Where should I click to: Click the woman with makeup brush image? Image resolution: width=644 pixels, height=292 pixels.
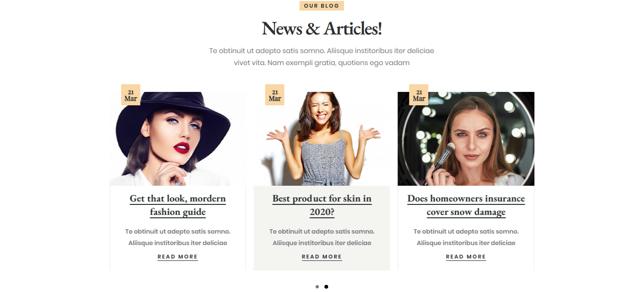tap(466, 139)
